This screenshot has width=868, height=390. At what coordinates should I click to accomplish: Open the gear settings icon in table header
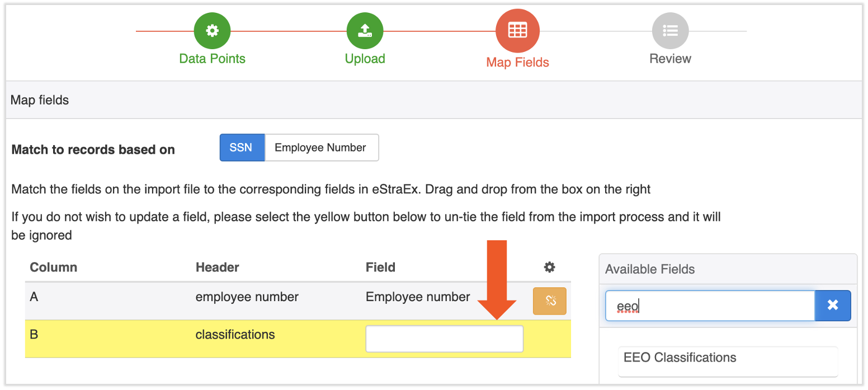pos(549,267)
